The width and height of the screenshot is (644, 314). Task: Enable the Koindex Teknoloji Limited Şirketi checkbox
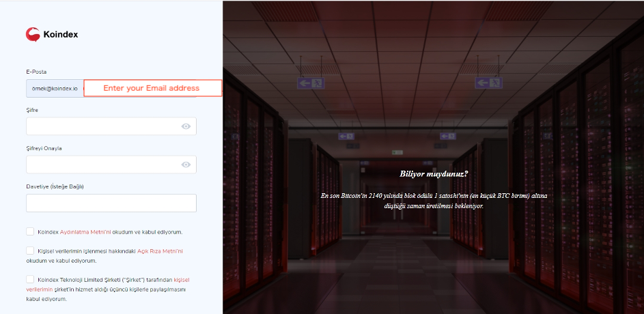[30, 279]
